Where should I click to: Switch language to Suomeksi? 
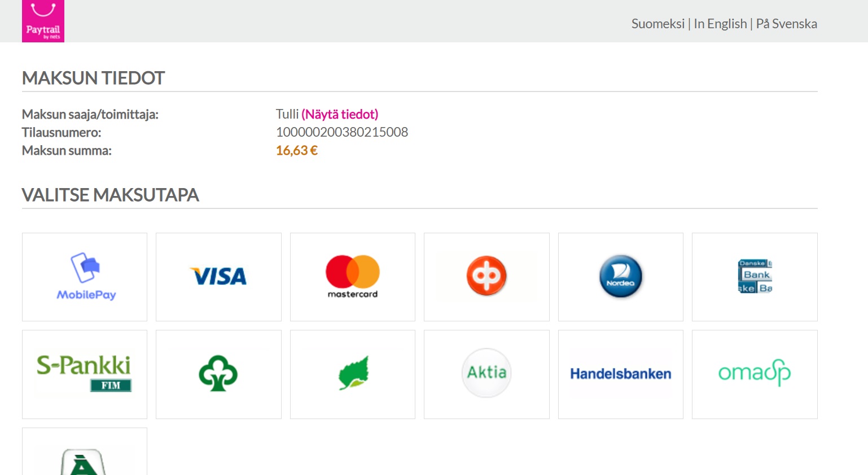click(657, 24)
